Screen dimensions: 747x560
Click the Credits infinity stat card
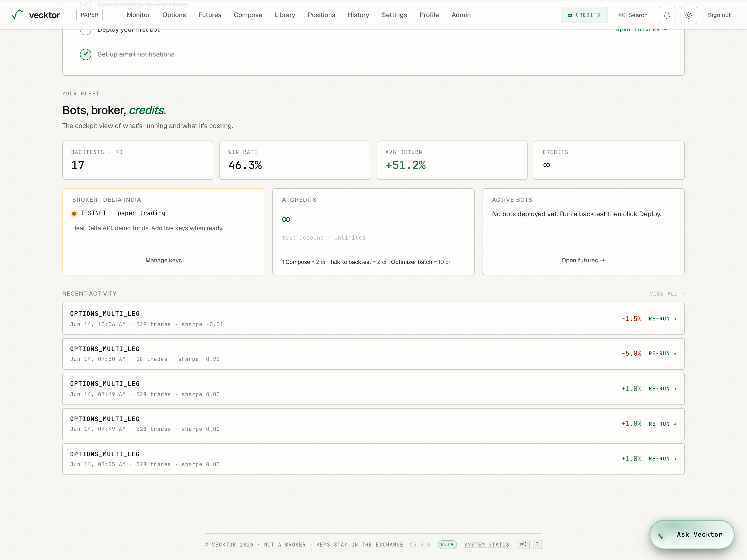[609, 160]
